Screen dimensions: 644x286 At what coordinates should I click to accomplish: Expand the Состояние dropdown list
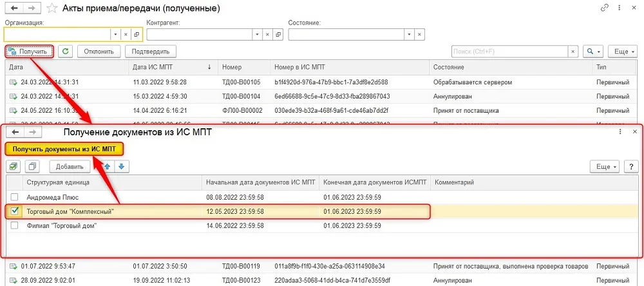point(409,35)
